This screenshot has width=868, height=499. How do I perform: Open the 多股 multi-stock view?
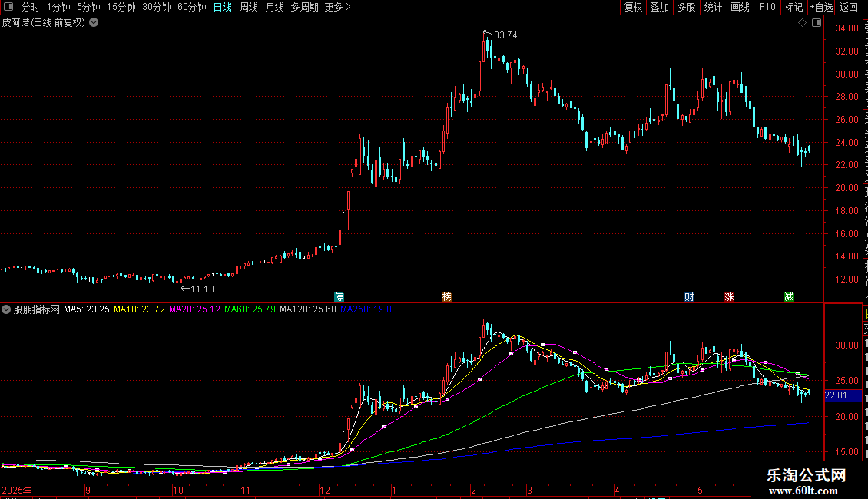coord(686,7)
